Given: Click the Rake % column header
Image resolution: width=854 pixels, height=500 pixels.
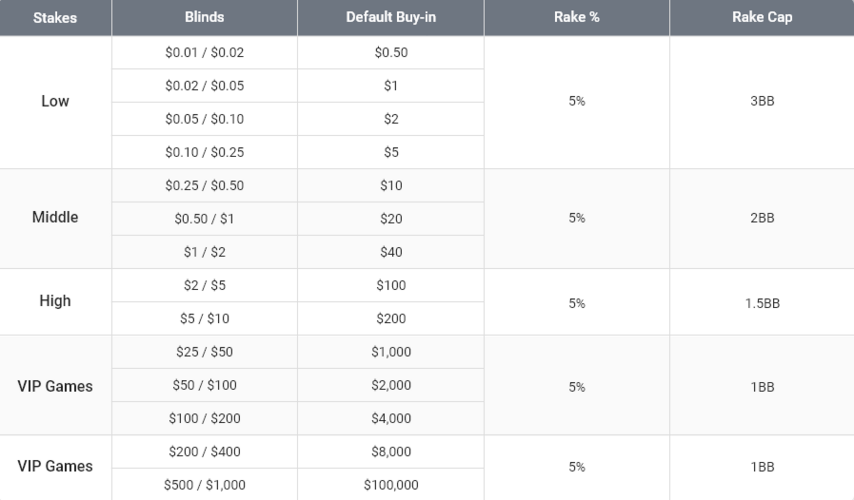Looking at the screenshot, I should [x=577, y=17].
